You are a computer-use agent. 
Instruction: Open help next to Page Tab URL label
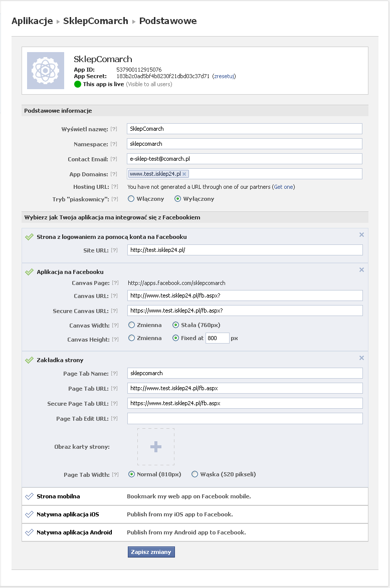click(x=114, y=389)
